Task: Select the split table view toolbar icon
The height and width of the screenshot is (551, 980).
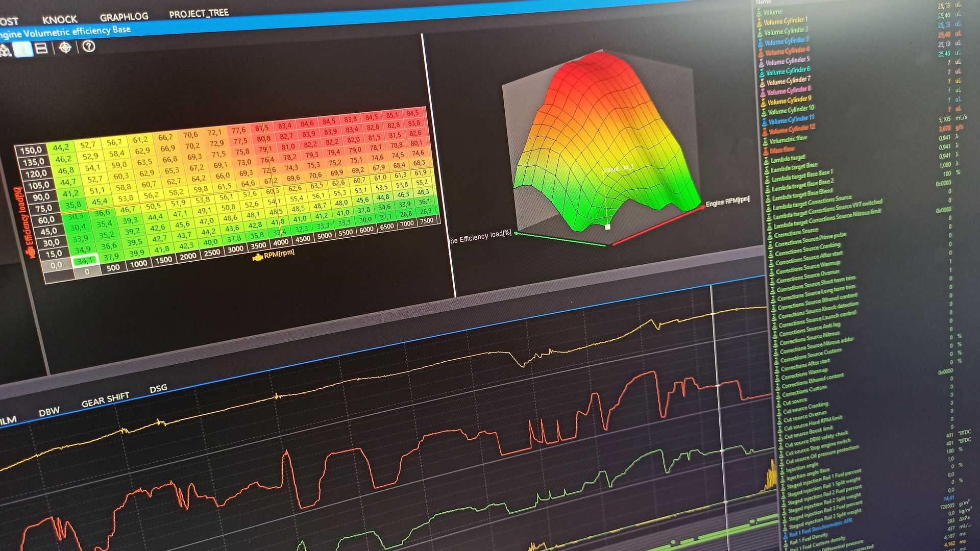Action: coord(41,48)
